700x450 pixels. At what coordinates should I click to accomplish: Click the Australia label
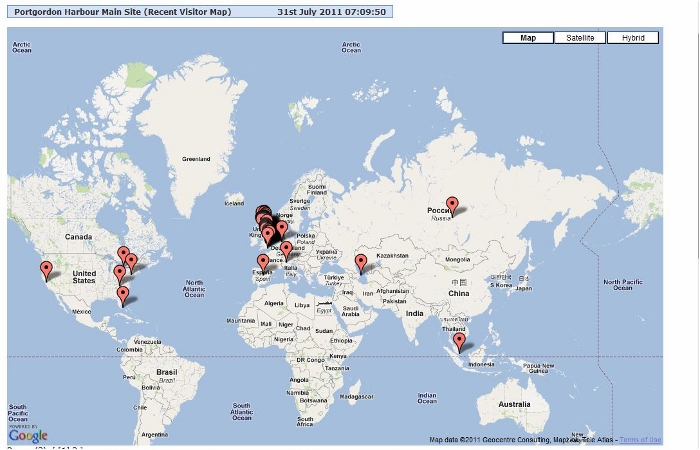click(x=514, y=404)
